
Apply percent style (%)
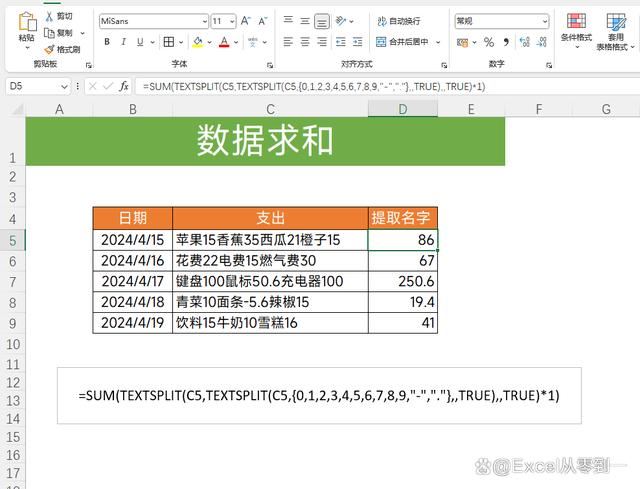(489, 42)
